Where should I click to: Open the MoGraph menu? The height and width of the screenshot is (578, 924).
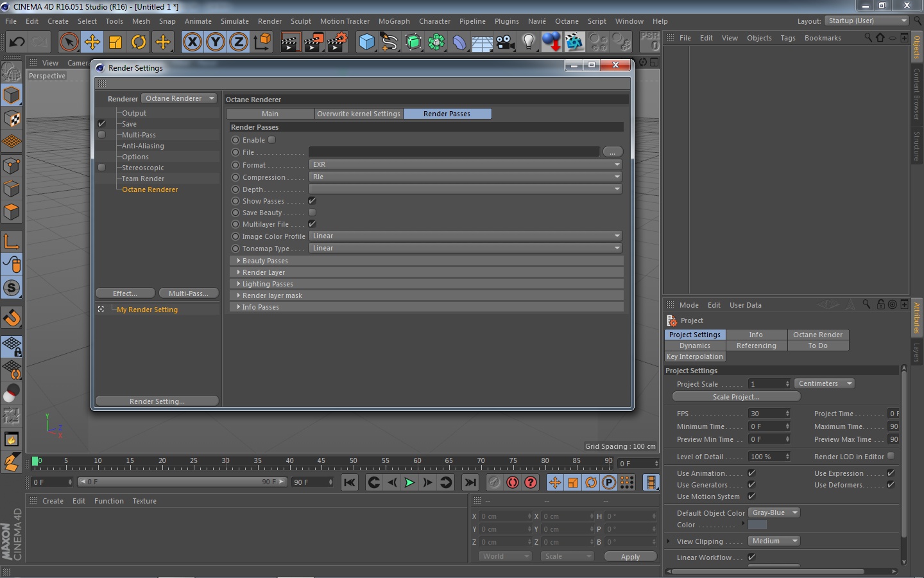(x=394, y=21)
